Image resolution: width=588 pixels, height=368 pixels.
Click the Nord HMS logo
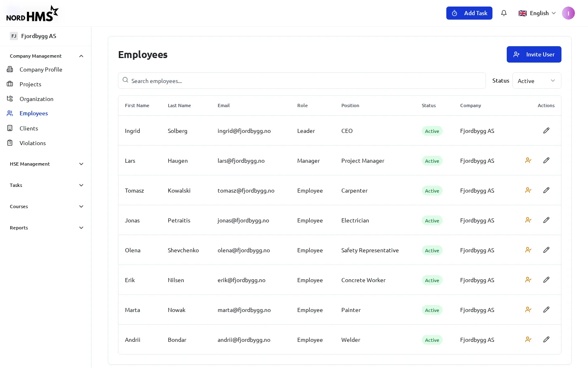[x=32, y=13]
